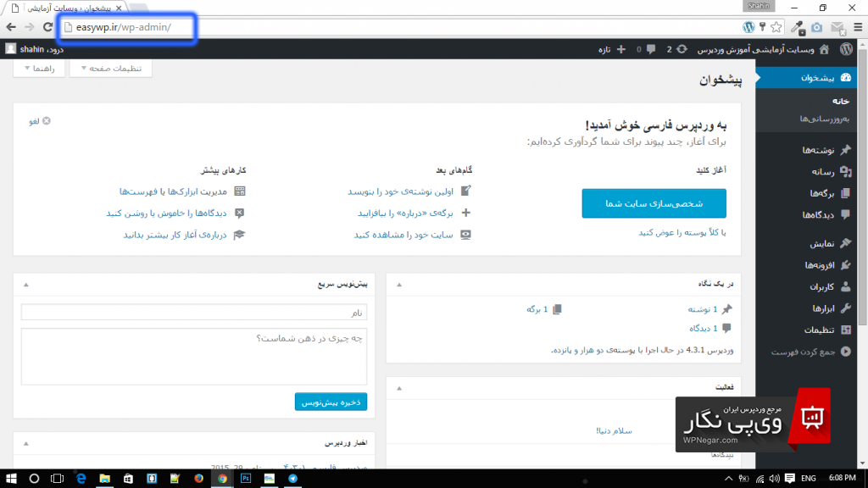Dismiss welcome panel with لغو

click(x=40, y=121)
